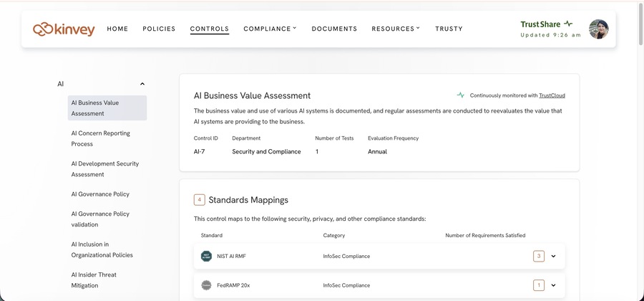Click the Control ID value AI-7
This screenshot has height=301, width=644.
pos(199,152)
